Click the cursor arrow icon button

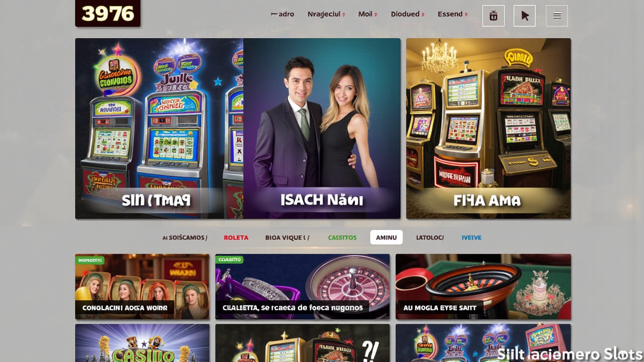[x=525, y=16]
